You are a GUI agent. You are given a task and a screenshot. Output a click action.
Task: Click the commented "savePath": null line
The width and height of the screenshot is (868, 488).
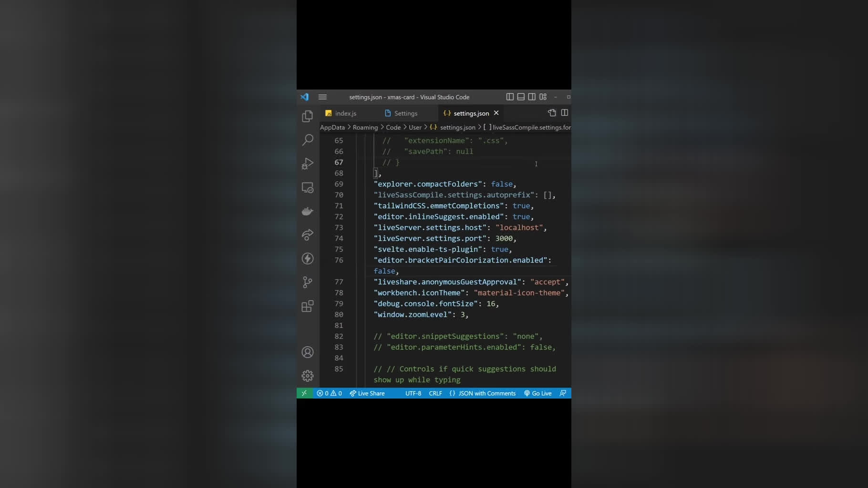428,152
